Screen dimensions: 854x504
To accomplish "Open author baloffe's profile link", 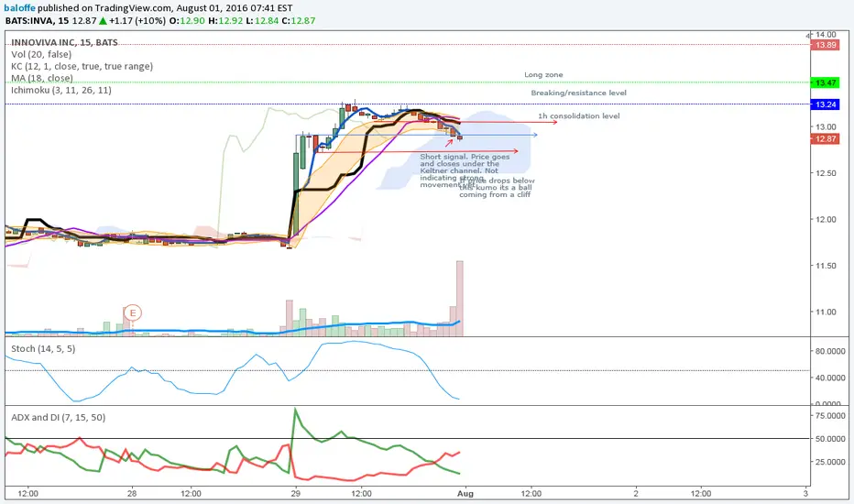I will point(19,8).
